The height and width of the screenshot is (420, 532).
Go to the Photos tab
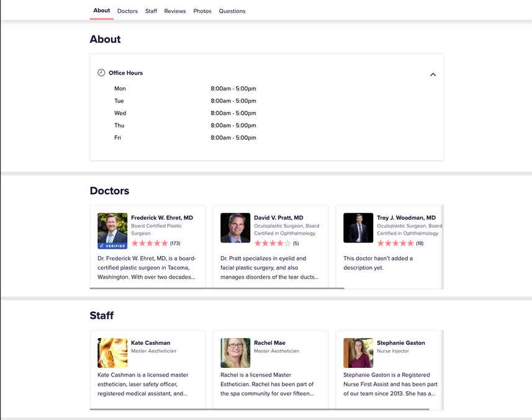point(202,11)
